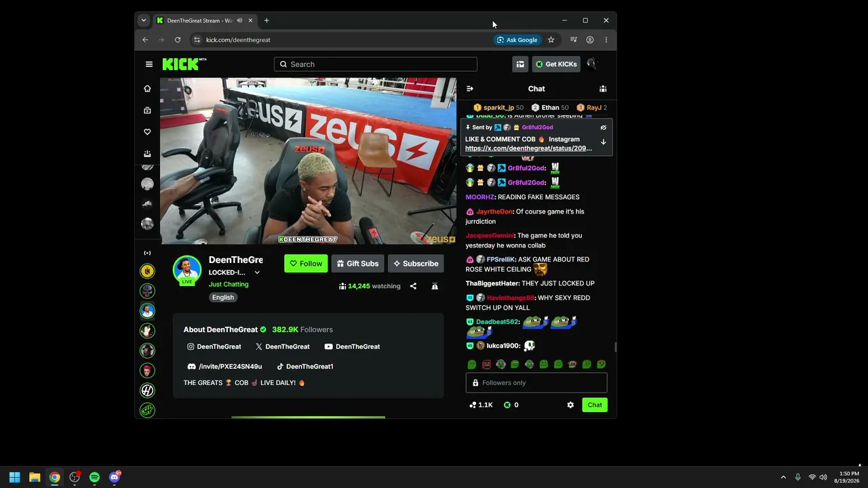This screenshot has width=868, height=488.
Task: Click username Deadbeat562 in chat
Action: (x=497, y=322)
